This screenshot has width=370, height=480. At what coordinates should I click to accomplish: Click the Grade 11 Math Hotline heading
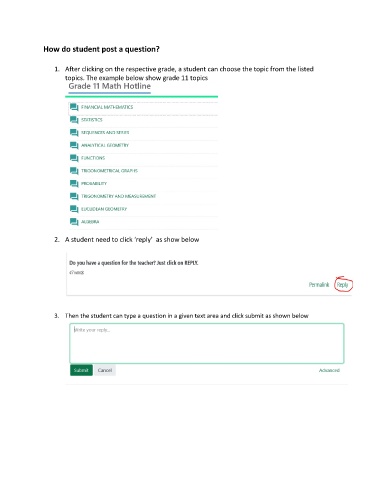[x=110, y=86]
